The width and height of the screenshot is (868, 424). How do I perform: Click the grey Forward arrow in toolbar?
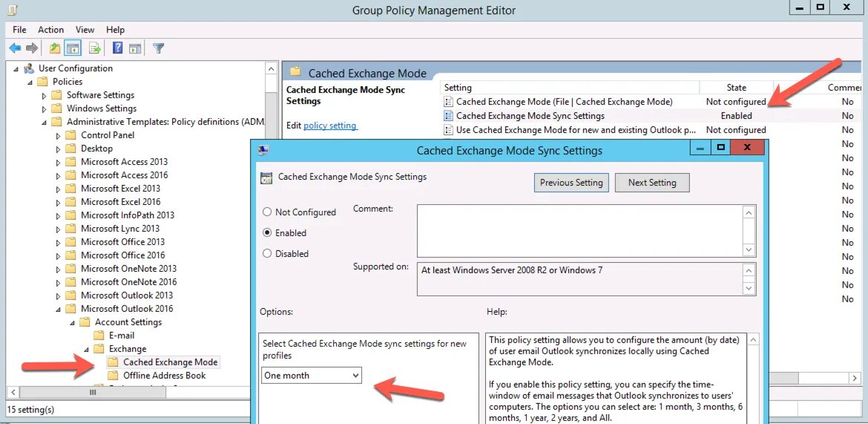tap(32, 48)
